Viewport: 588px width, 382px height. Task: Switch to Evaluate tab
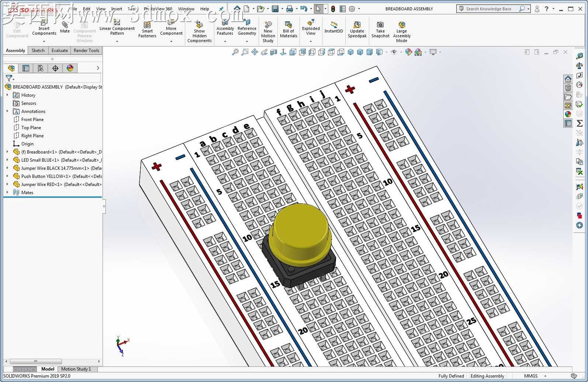[x=60, y=51]
